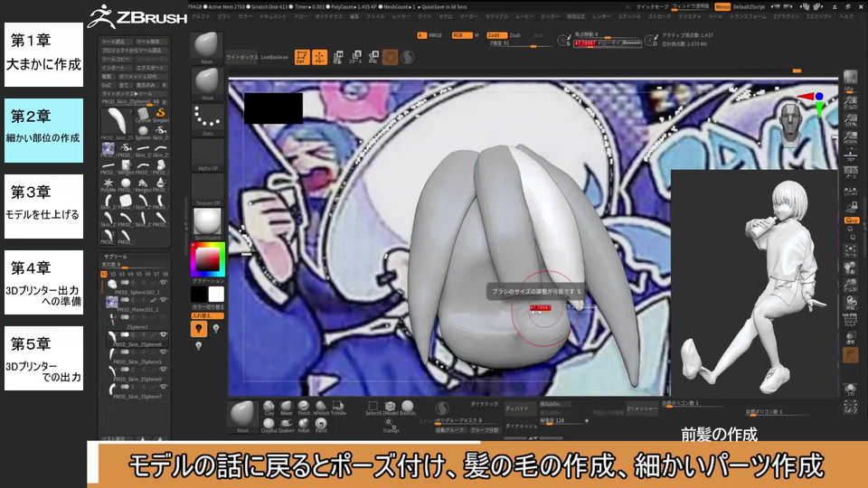Pick the Pinch brush
This screenshot has height=488, width=868.
click(304, 408)
